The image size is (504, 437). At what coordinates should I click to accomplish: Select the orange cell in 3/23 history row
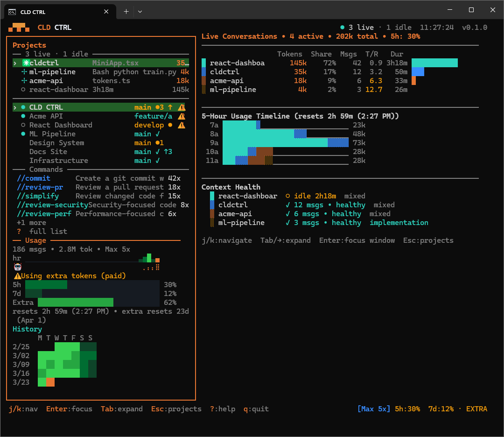point(50,382)
